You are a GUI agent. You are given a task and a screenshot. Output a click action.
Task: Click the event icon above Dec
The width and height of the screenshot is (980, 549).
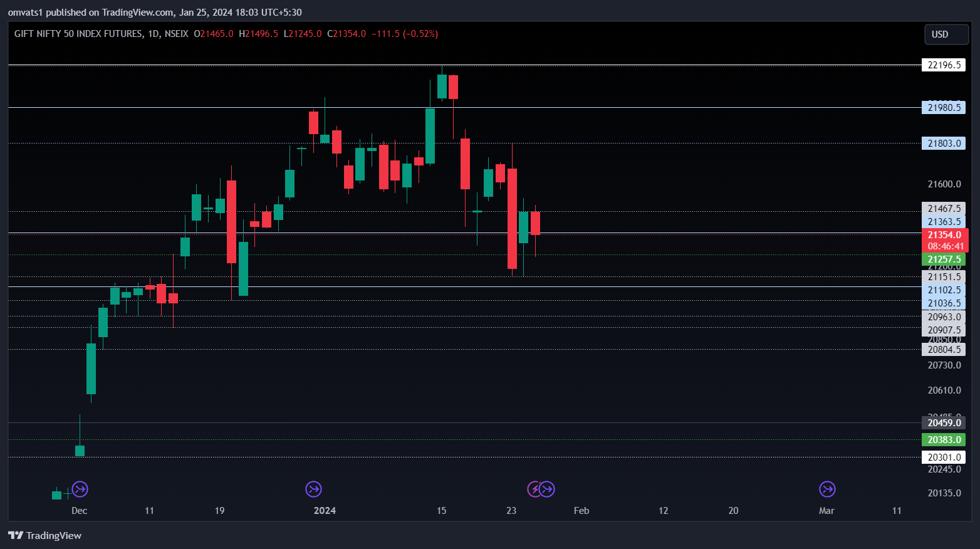pos(80,489)
